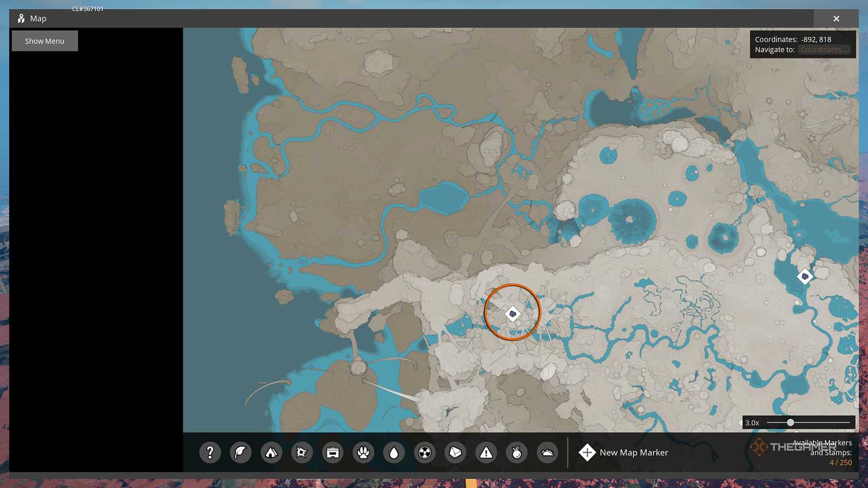
Task: Toggle the warning triangle stamp
Action: (x=486, y=452)
